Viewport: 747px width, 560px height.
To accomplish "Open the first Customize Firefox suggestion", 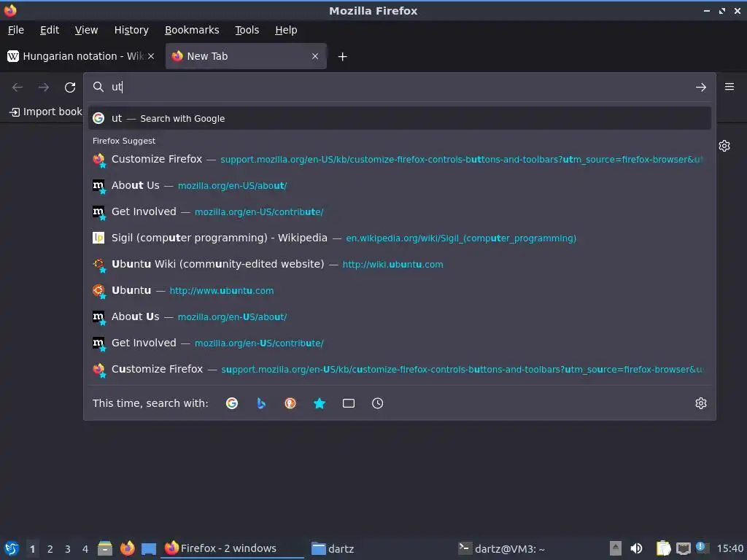I will coord(400,159).
